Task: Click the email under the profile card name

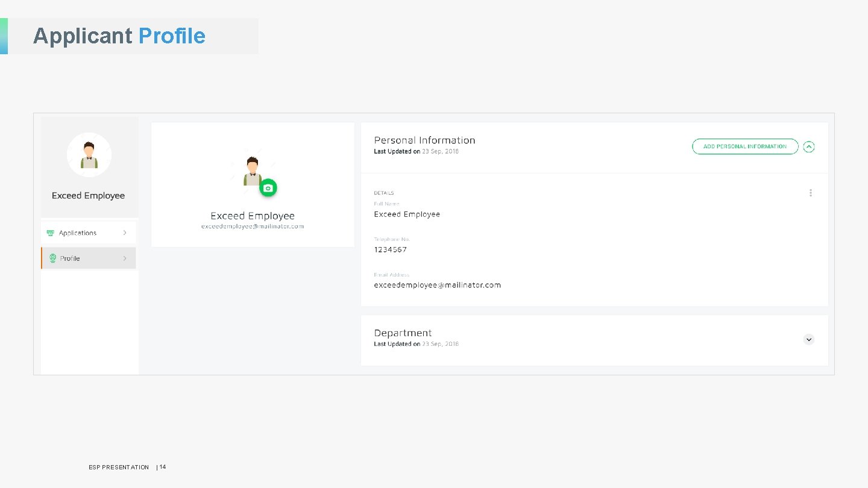Action: click(253, 227)
